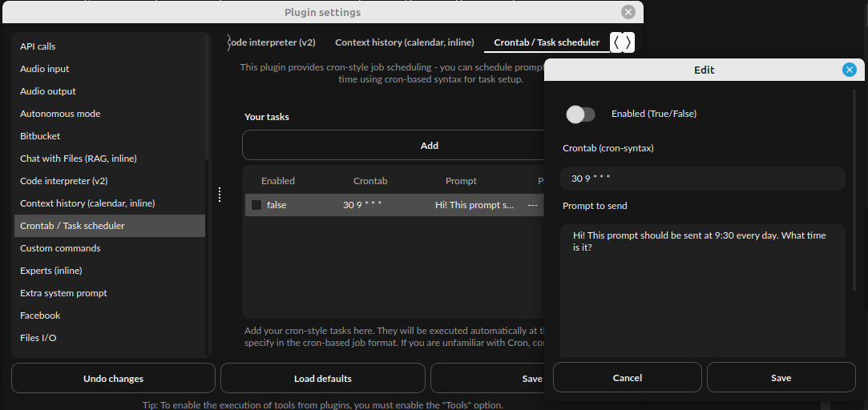Click the 'Hi! This prompt s...' table cell
868x410 pixels.
pyautogui.click(x=476, y=205)
